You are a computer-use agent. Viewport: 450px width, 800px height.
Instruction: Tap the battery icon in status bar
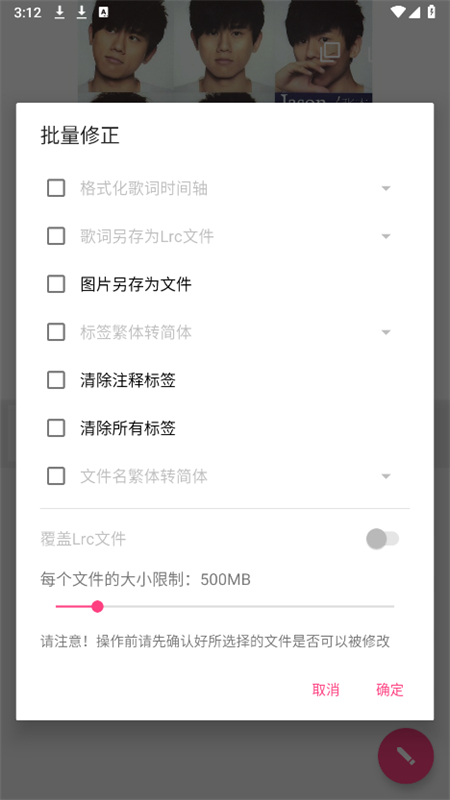tap(432, 12)
